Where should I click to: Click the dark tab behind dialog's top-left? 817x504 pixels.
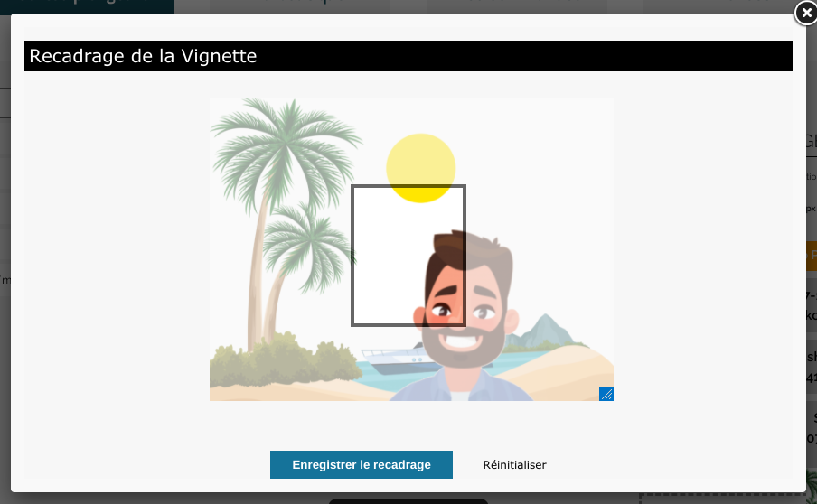[x=87, y=6]
